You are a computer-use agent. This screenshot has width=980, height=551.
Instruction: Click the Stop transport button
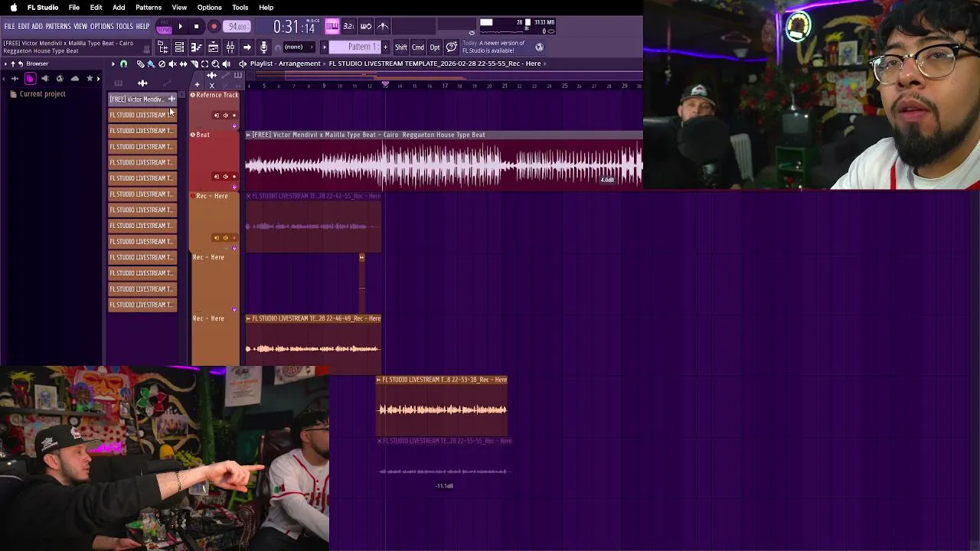[x=196, y=26]
